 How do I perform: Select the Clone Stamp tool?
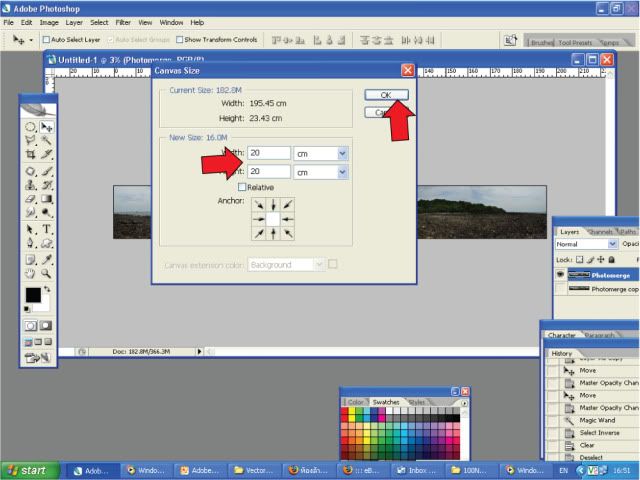(30, 185)
